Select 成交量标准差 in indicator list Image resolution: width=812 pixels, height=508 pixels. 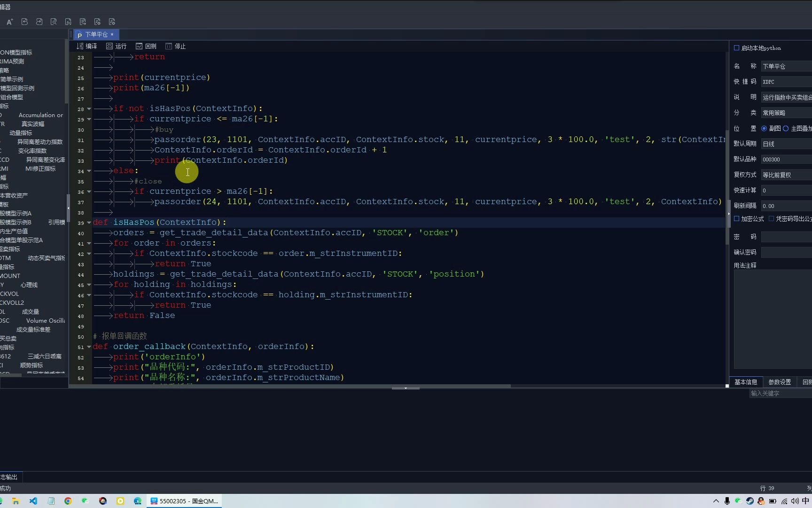[33, 329]
